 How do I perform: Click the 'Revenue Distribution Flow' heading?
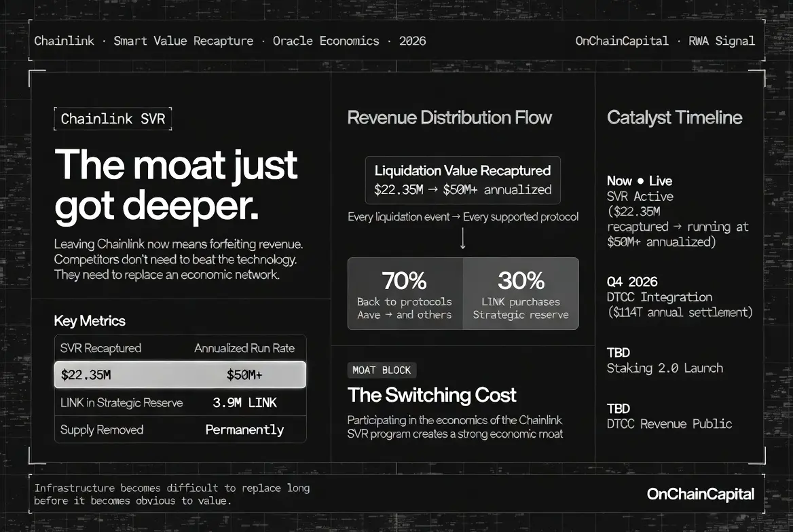point(449,117)
